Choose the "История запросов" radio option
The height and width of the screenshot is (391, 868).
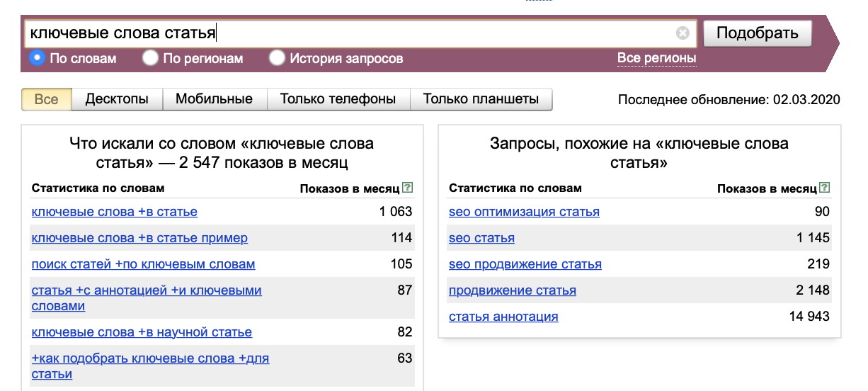coord(277,58)
